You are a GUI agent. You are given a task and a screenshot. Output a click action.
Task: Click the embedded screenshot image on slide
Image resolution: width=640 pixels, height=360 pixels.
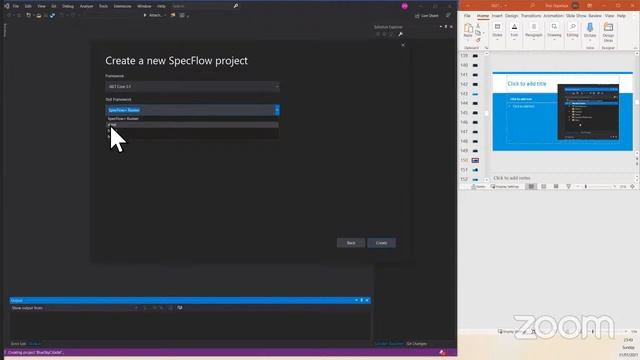(588, 112)
